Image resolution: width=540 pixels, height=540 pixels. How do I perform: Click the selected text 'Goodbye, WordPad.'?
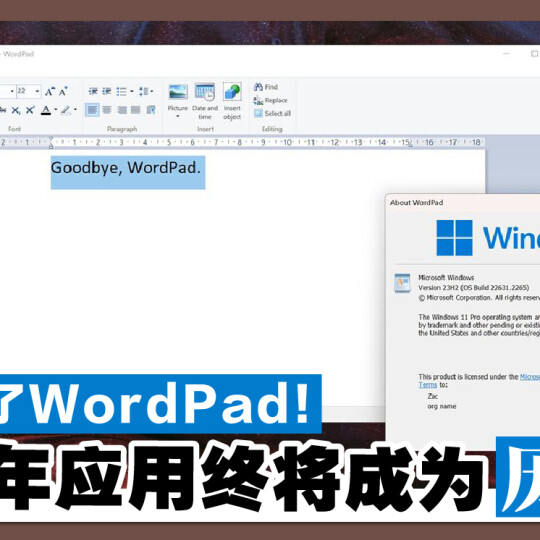tap(126, 168)
